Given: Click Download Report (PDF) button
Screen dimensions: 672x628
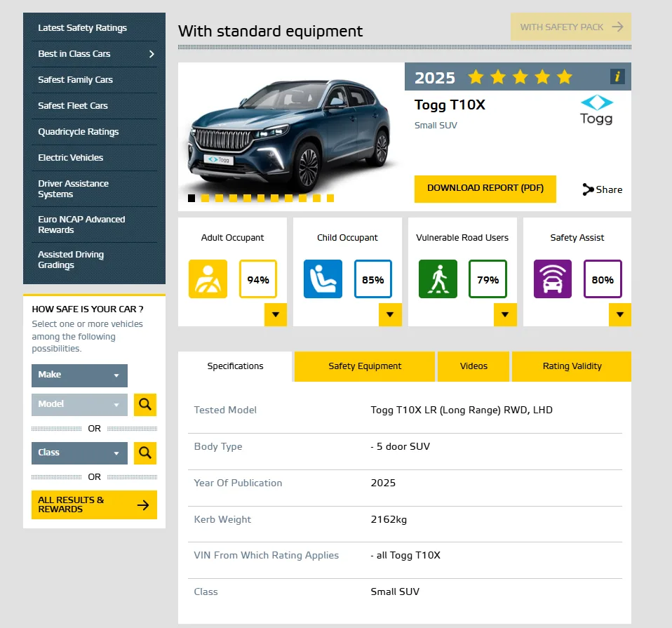Looking at the screenshot, I should (485, 189).
